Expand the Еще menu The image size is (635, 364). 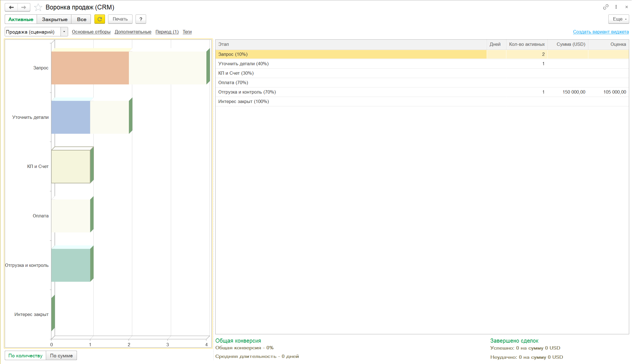click(618, 19)
